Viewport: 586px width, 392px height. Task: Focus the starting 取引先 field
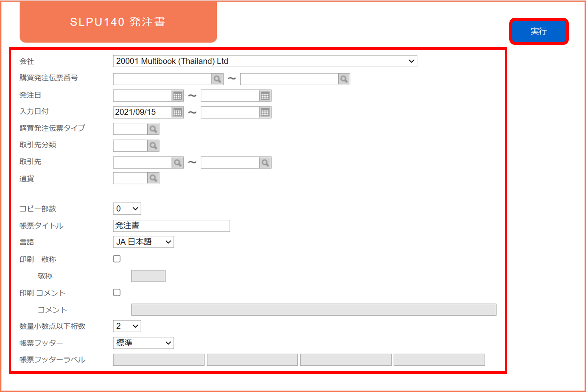(x=143, y=163)
